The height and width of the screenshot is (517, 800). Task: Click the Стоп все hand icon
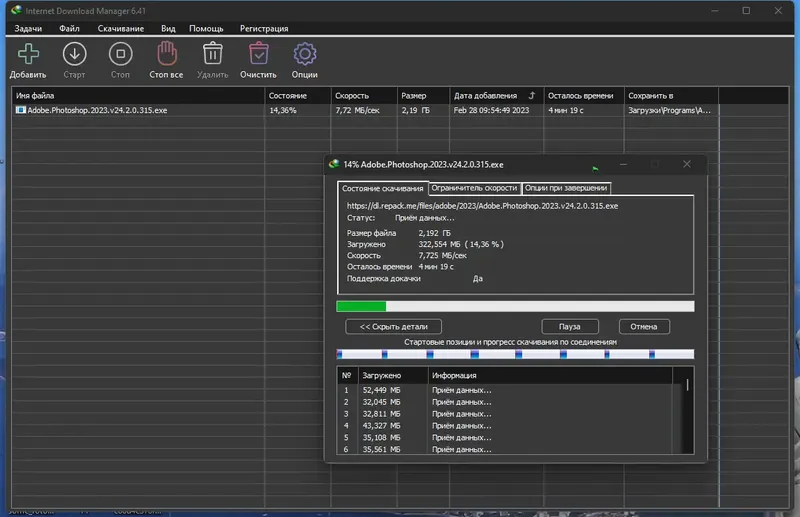166,54
